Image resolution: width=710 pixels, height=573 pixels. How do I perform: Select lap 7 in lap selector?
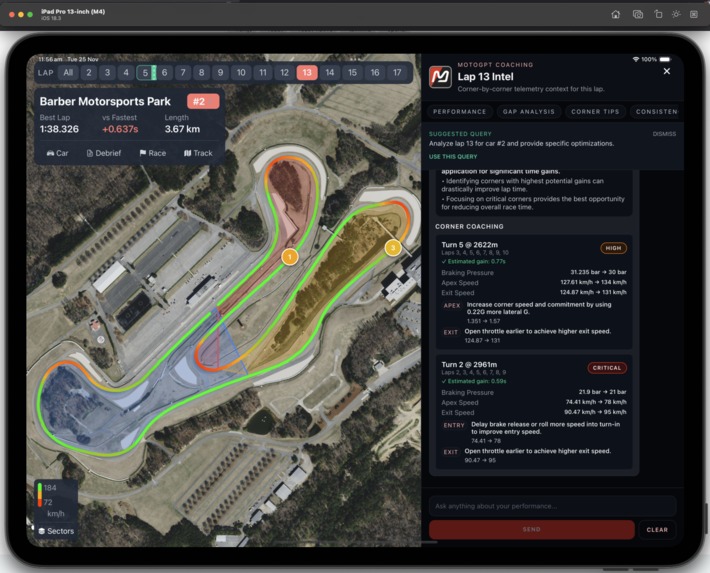coord(183,72)
